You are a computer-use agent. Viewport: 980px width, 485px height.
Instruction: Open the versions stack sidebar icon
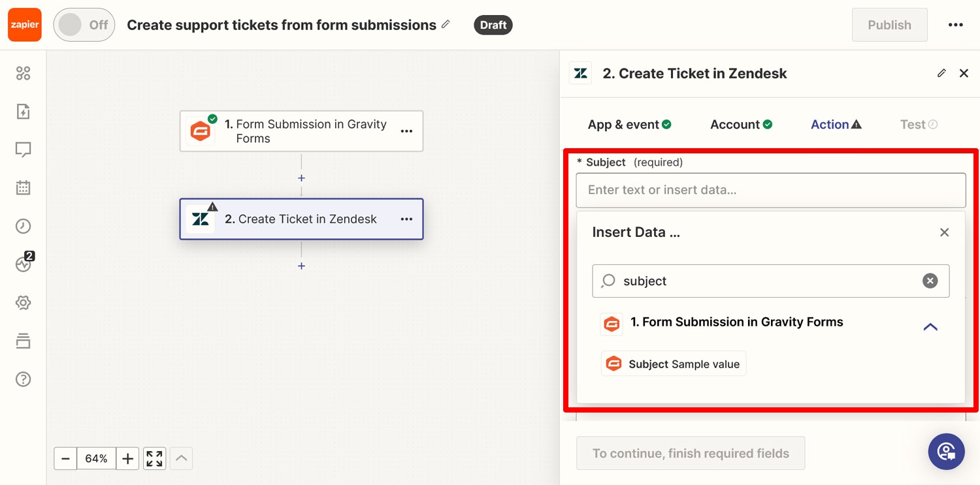click(x=23, y=341)
